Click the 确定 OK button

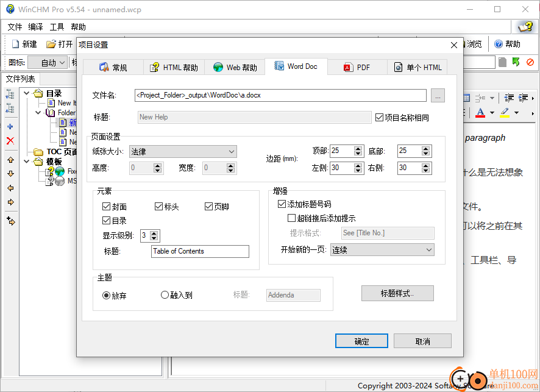(361, 341)
